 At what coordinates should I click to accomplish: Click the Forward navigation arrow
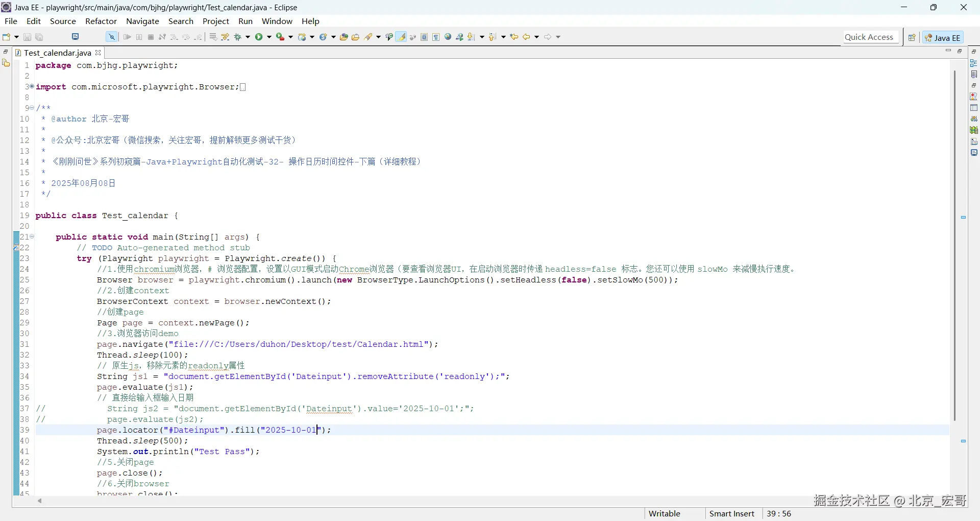(548, 37)
